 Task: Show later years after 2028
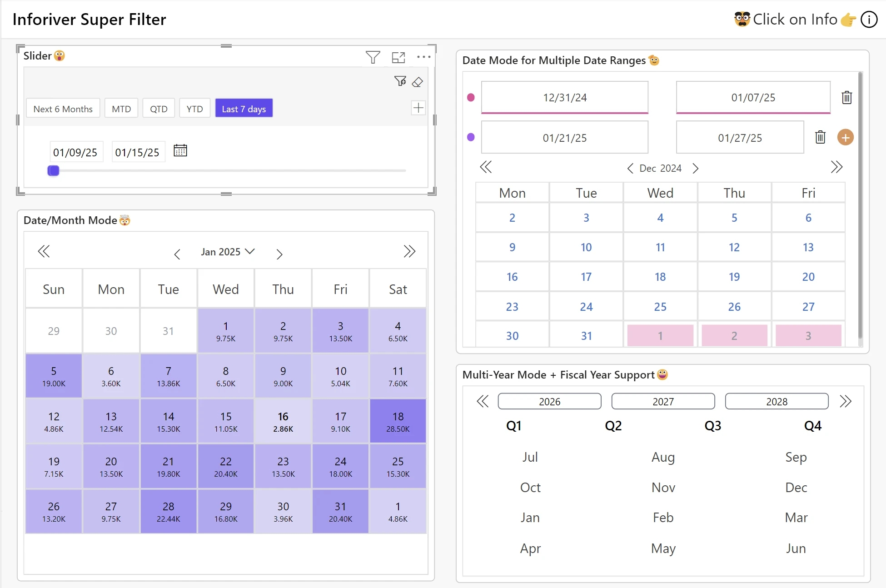click(845, 401)
